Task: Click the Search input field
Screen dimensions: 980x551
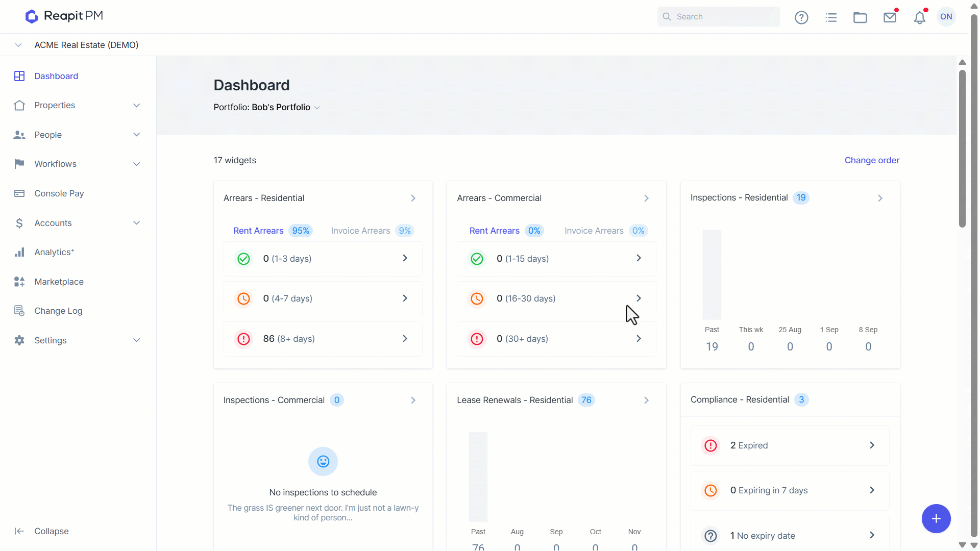Action: pyautogui.click(x=718, y=17)
